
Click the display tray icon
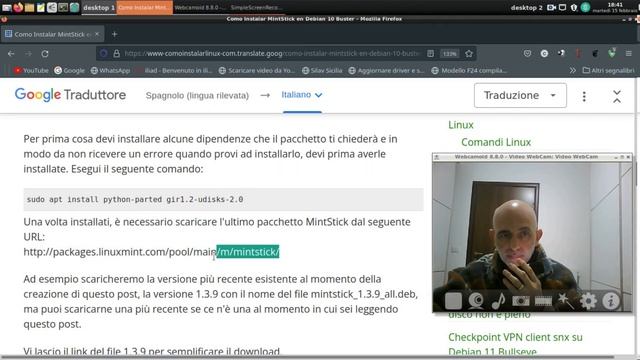562,7
